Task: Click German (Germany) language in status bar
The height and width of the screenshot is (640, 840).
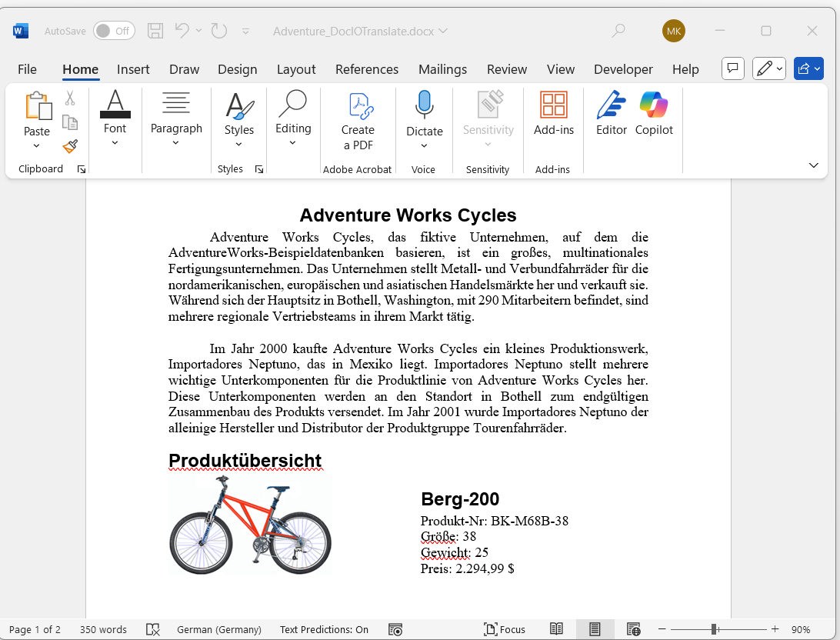Action: click(218, 629)
